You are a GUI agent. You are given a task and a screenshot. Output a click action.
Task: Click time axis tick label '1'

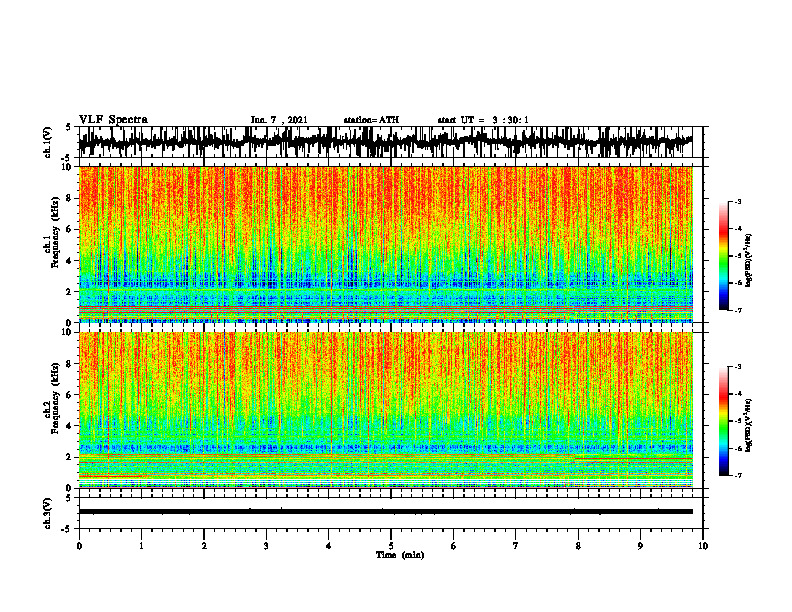coord(141,546)
